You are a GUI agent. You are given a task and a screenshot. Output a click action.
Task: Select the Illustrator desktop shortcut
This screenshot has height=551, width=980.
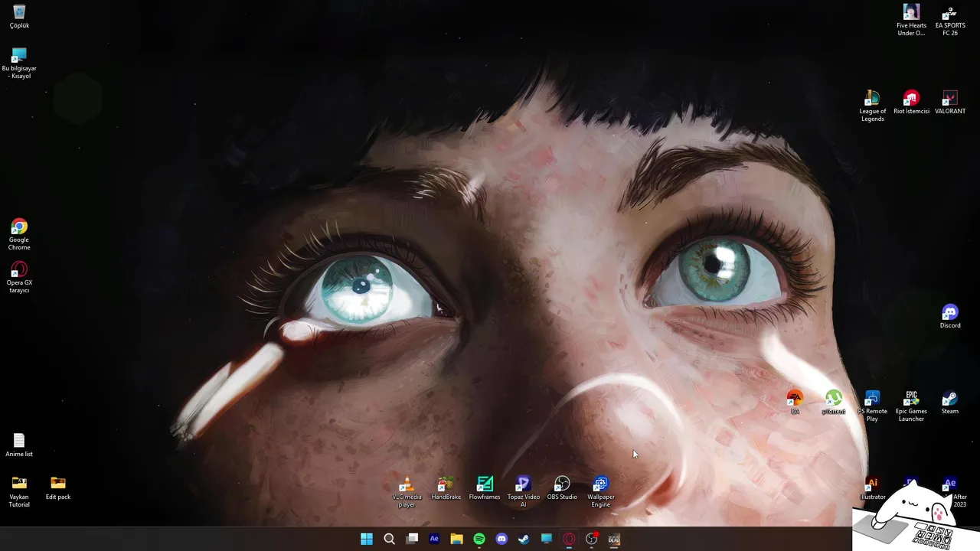coord(872,487)
